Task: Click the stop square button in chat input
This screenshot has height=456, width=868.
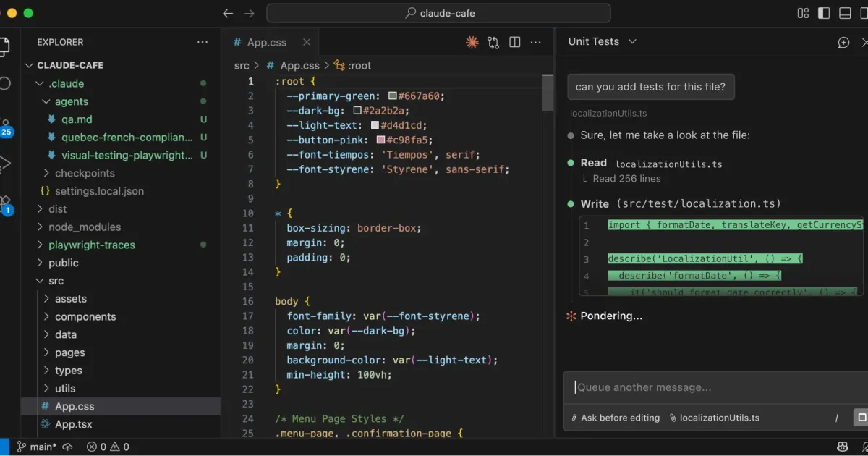Action: pos(861,418)
